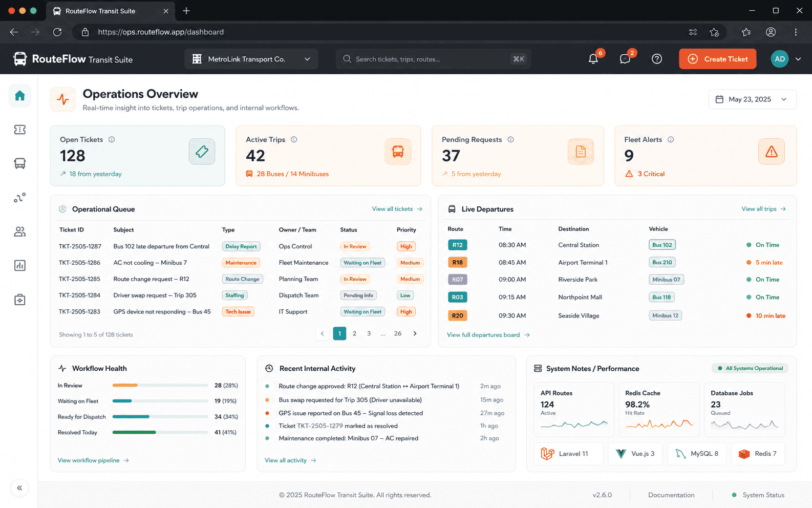Image resolution: width=812 pixels, height=508 pixels.
Task: Click the Tech Issue type tag
Action: point(238,312)
